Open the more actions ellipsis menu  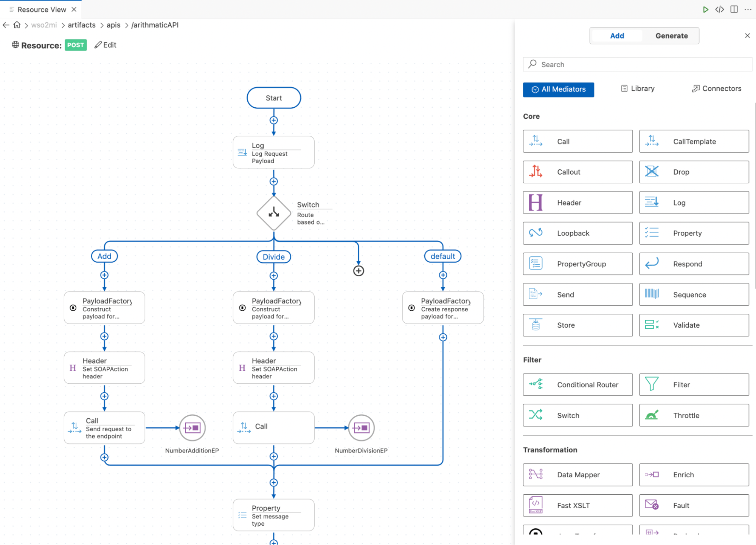[x=748, y=9]
